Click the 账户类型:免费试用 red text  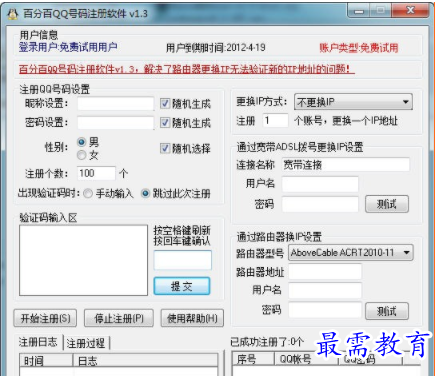coord(359,48)
